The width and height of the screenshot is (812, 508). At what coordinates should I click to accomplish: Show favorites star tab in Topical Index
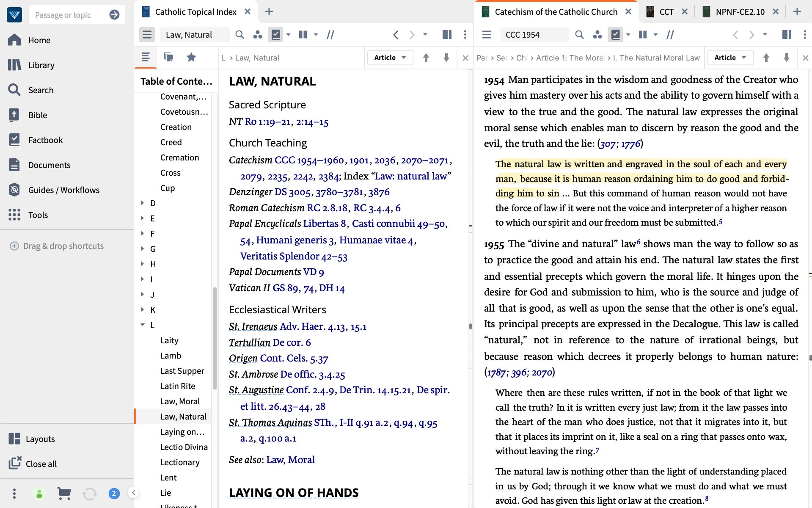point(191,57)
